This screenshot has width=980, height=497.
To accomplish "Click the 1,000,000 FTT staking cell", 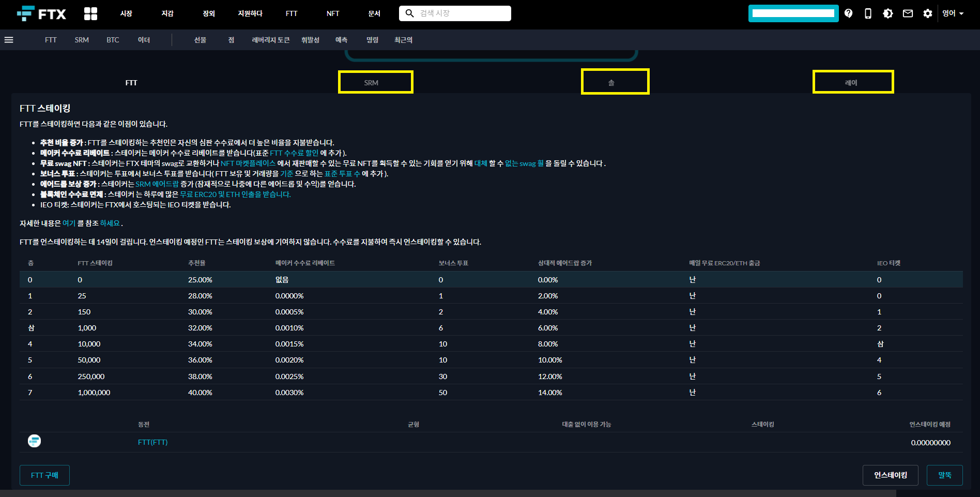I will 94,393.
